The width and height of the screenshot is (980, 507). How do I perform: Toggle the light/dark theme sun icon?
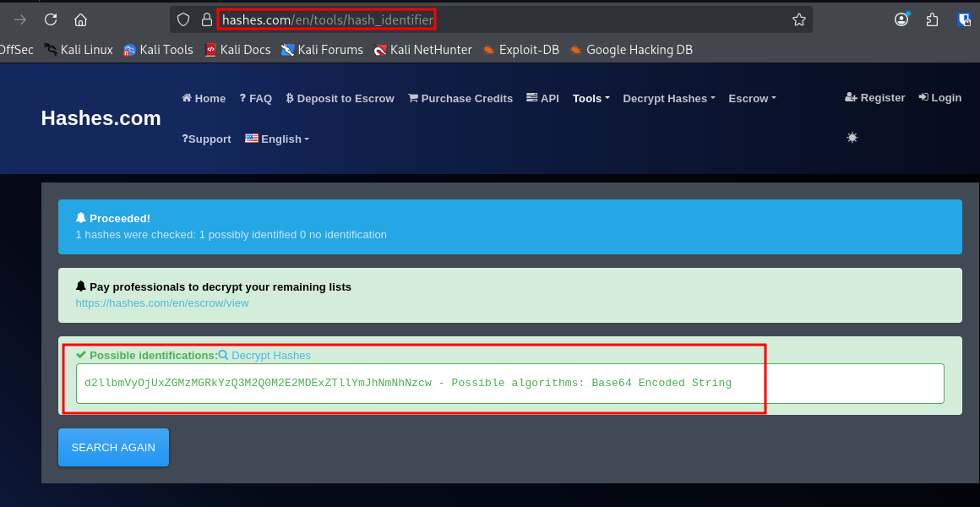pos(852,138)
